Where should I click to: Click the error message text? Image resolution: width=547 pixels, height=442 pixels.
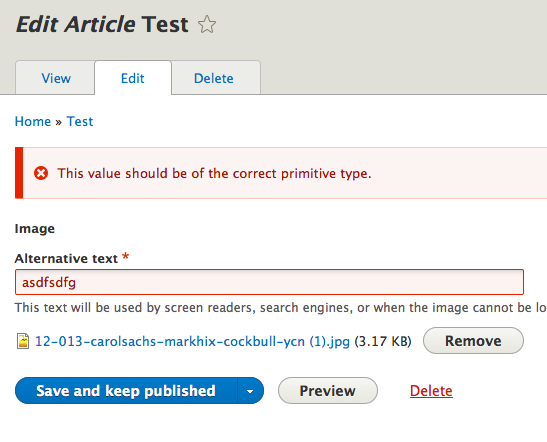click(214, 173)
